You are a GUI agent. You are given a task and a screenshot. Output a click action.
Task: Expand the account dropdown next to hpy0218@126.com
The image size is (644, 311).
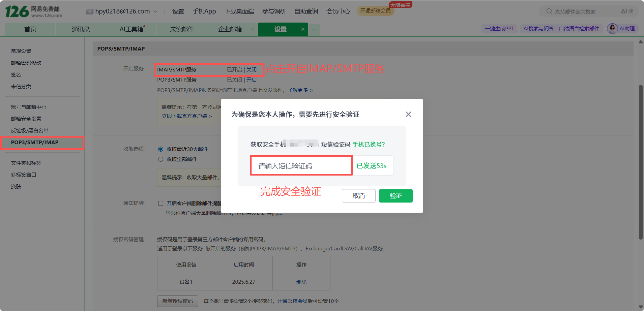[x=155, y=11]
